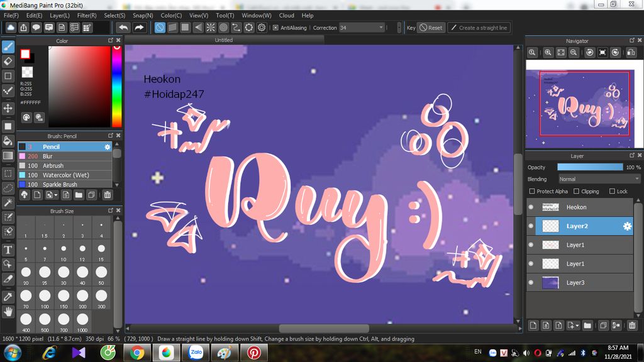Expand add-layer dropdown arrow in Layer panel
The height and width of the screenshot is (362, 644).
click(577, 326)
